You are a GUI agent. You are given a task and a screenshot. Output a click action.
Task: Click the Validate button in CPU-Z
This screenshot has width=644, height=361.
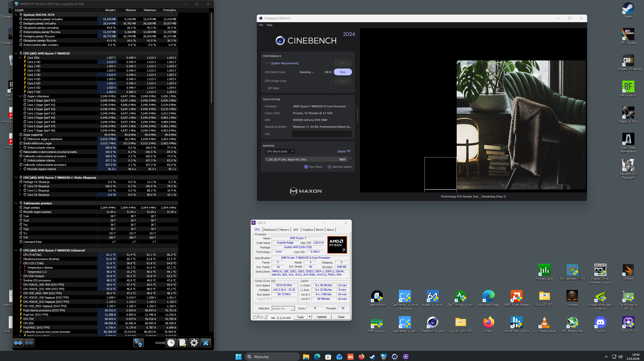(x=321, y=317)
